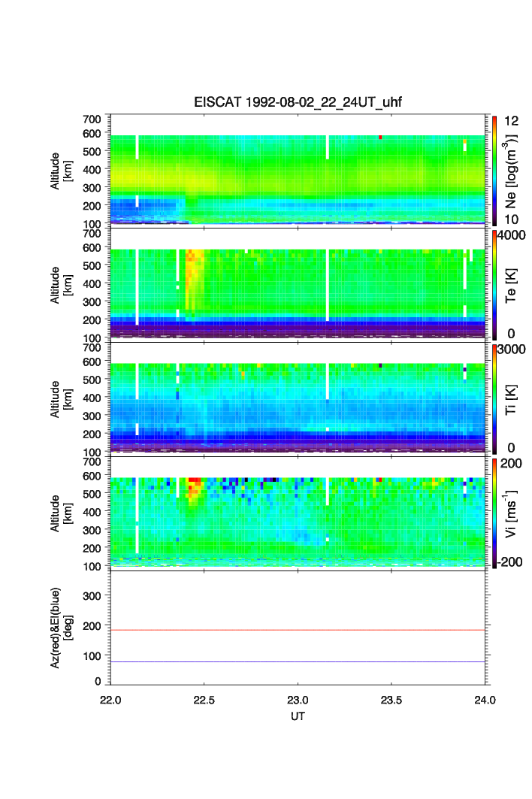The height and width of the screenshot is (799, 532).
Task: Click the 24.0 tick label on UT axis
Action: click(485, 700)
